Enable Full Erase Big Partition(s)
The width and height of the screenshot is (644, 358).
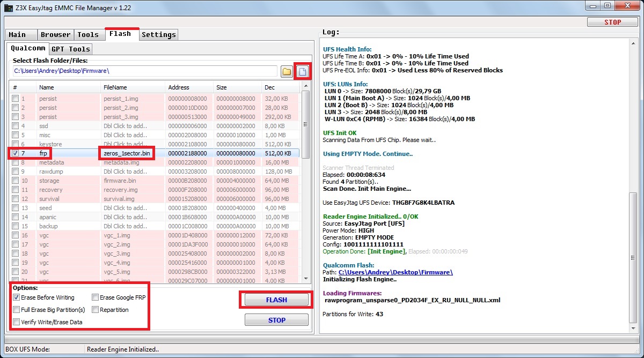click(x=17, y=310)
